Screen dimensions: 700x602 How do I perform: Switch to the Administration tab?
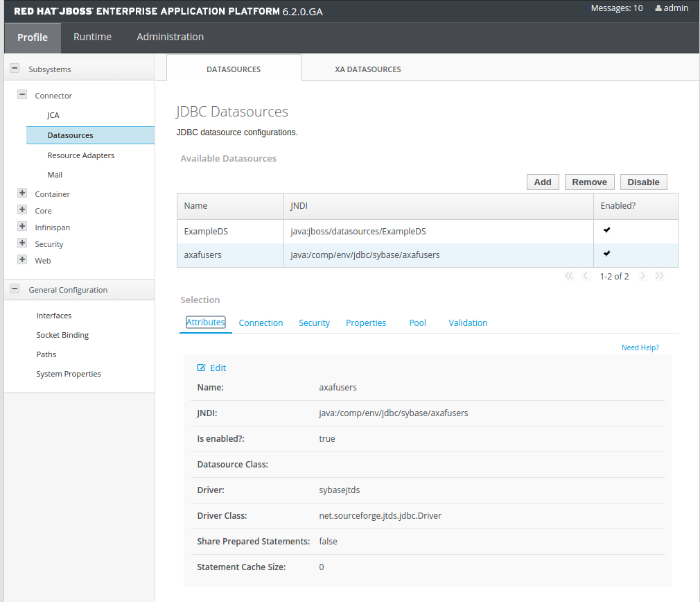[170, 37]
